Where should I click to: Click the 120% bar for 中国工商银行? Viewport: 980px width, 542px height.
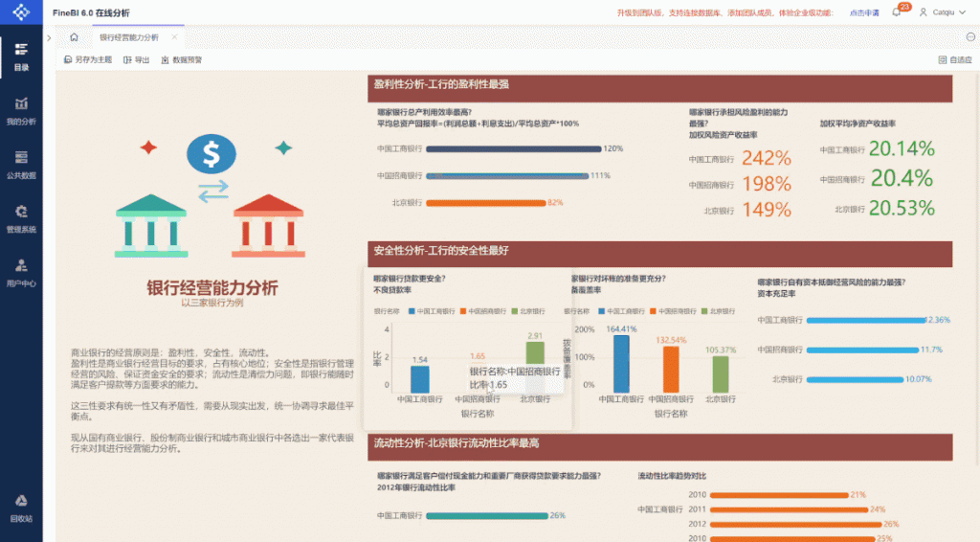pos(514,148)
